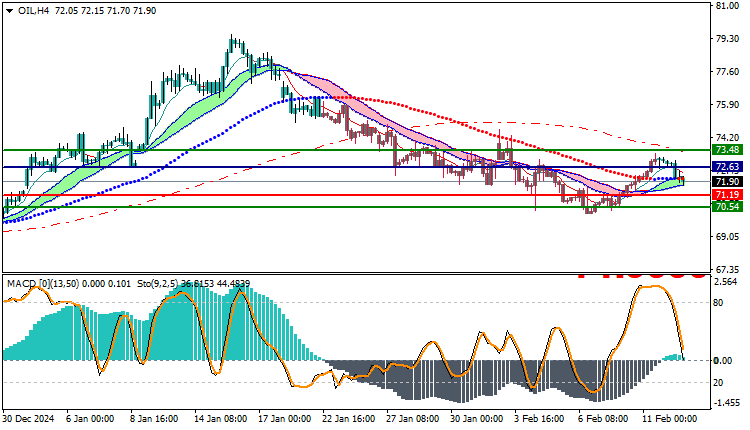The image size is (750, 430).
Task: Select the 69.05 price axis label
Action: point(727,237)
